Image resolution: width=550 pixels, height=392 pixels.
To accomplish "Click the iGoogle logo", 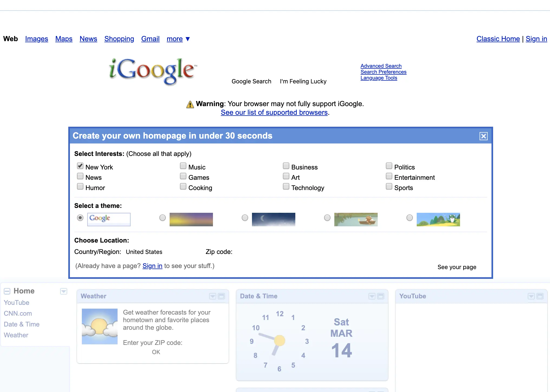I will (152, 71).
